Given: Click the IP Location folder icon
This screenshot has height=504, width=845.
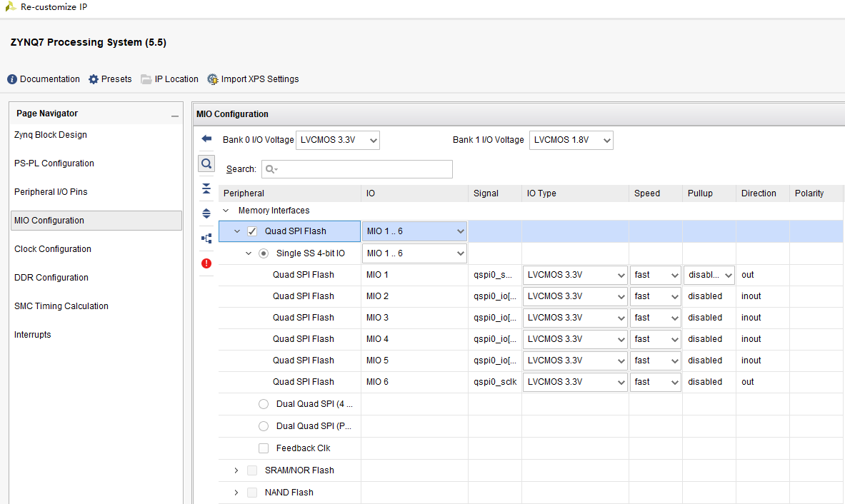Looking at the screenshot, I should (x=146, y=79).
